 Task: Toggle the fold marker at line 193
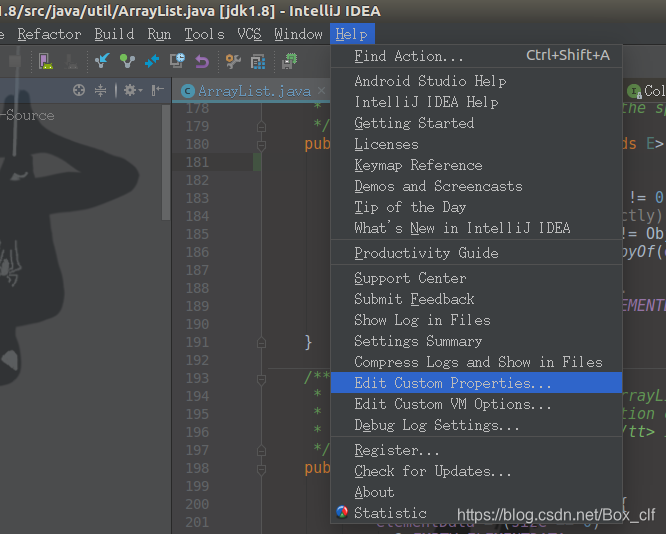(261, 379)
